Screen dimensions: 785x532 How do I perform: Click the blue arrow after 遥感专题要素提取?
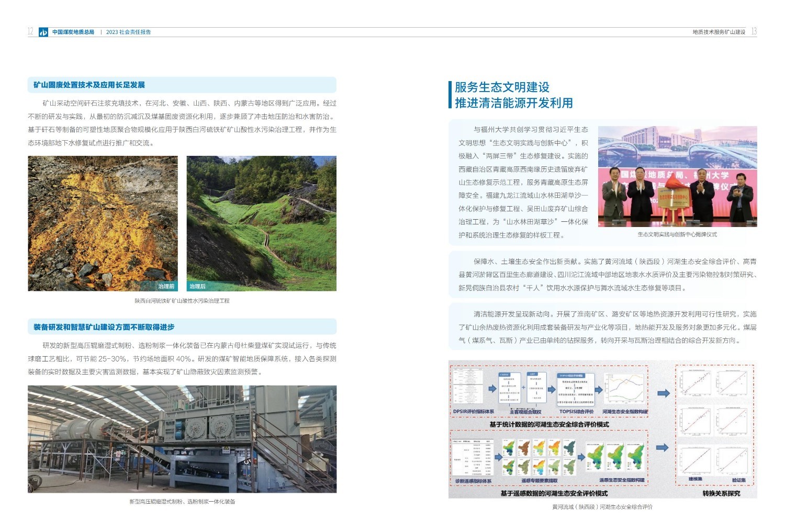(582, 456)
